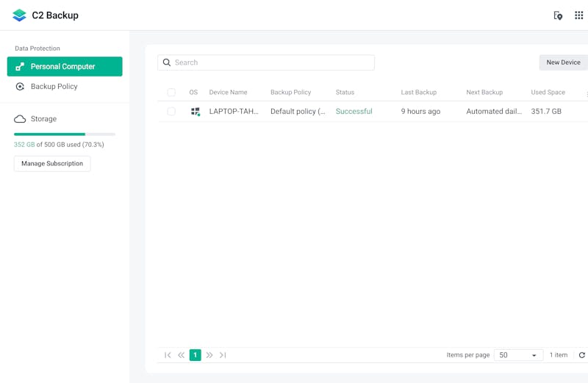The height and width of the screenshot is (383, 588).
Task: Click the Storage cloud icon
Action: 20,119
